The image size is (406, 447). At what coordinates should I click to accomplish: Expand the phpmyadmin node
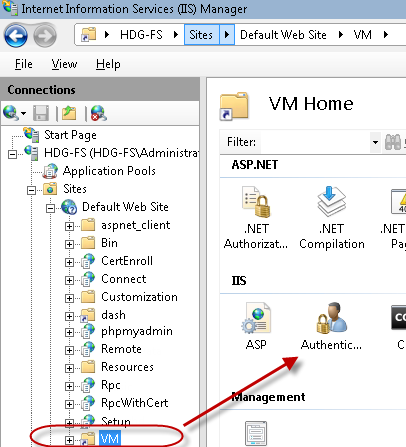(x=69, y=332)
